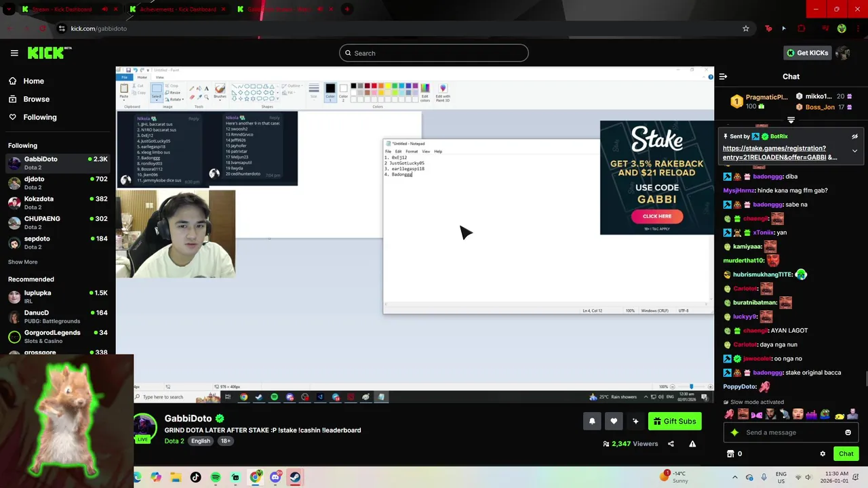The width and height of the screenshot is (868, 488).
Task: Select GabbiDoto in Following list
Action: 58,163
